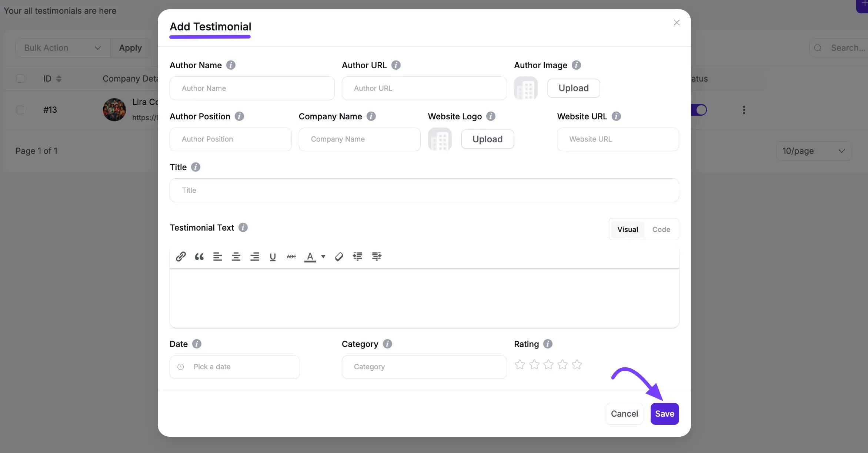Viewport: 868px width, 453px height.
Task: Check the select-all checkbox in table header
Action: (x=20, y=79)
